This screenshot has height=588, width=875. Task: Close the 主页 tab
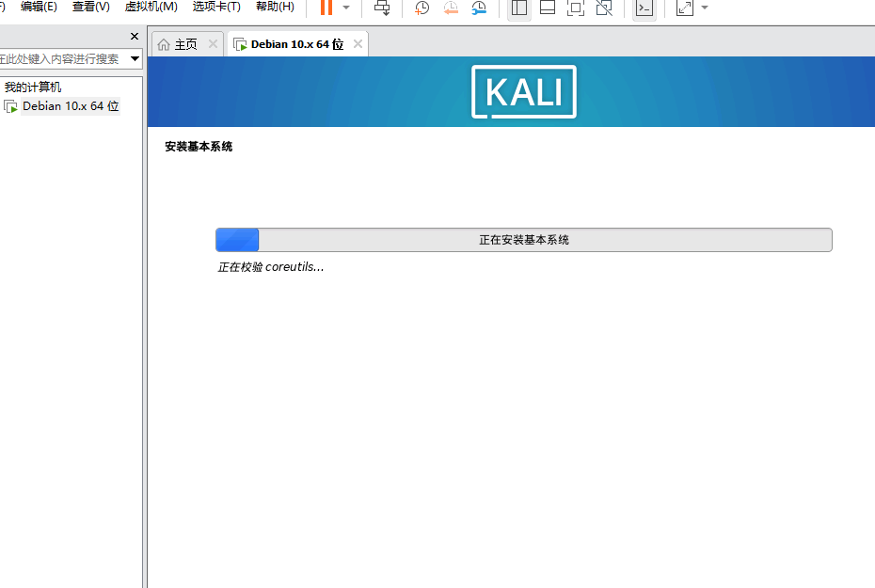[x=213, y=44]
